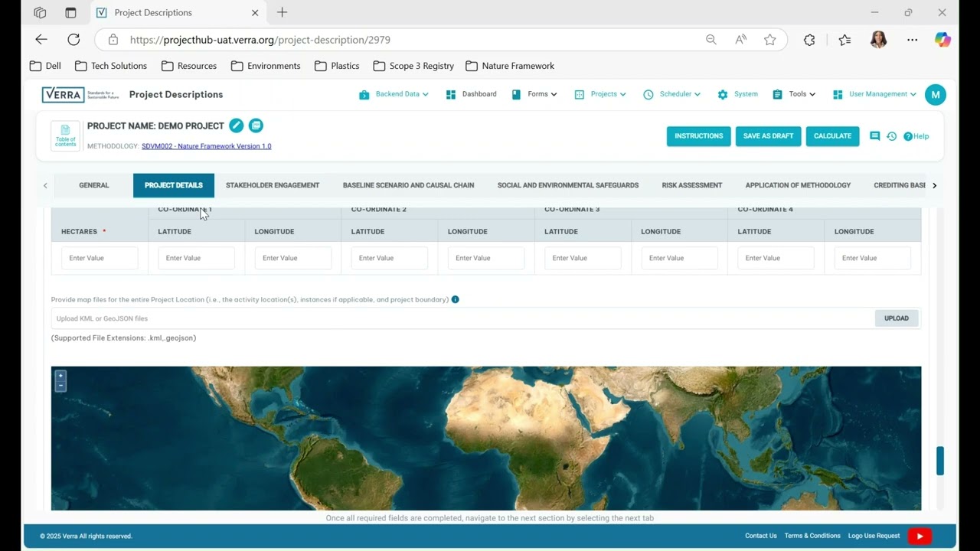
Task: Click Hectares value input field
Action: pos(100,258)
